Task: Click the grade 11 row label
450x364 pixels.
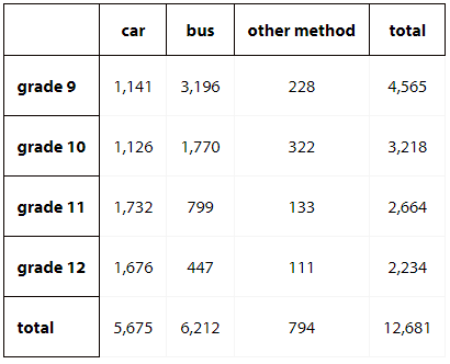Action: [52, 207]
